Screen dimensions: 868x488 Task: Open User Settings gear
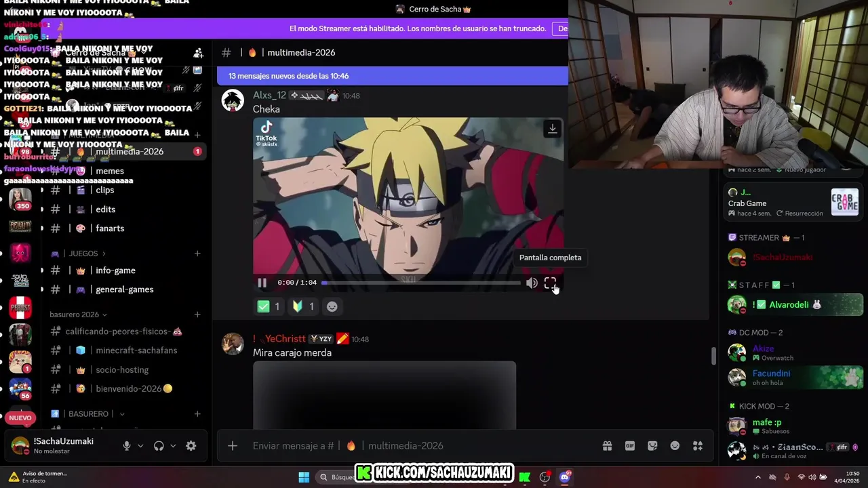(191, 446)
